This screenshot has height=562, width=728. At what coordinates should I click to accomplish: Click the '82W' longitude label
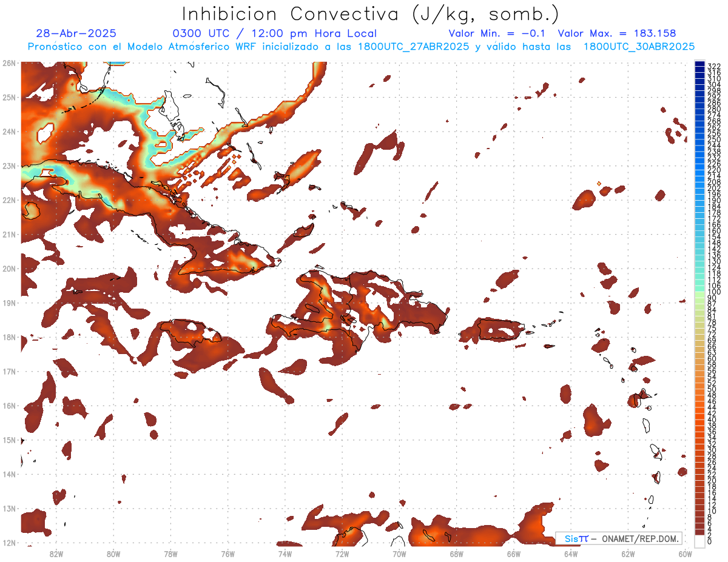tap(56, 554)
